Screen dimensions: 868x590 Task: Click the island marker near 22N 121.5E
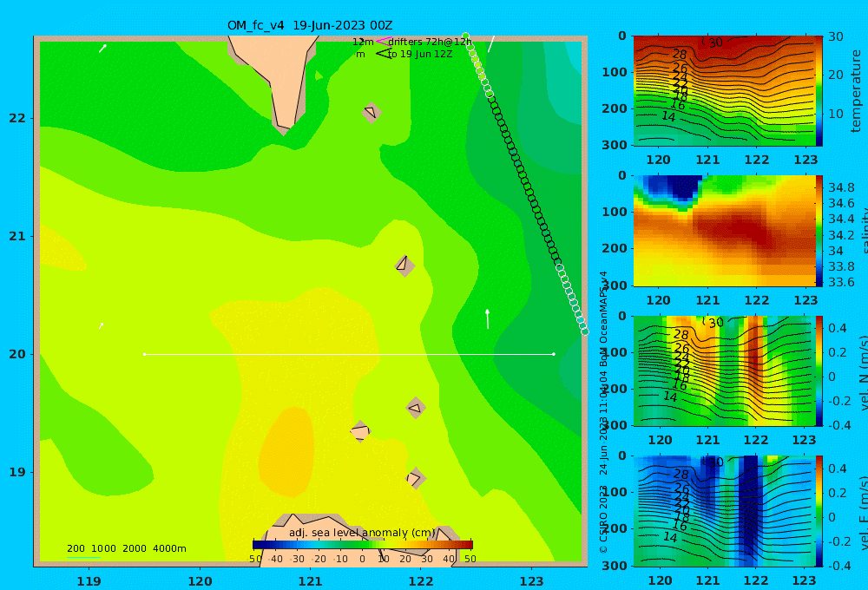(x=372, y=112)
